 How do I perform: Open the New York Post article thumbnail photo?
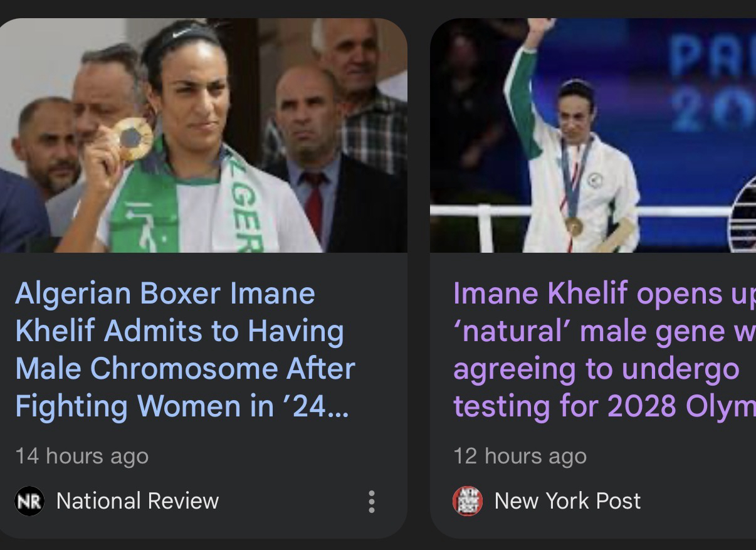click(592, 135)
